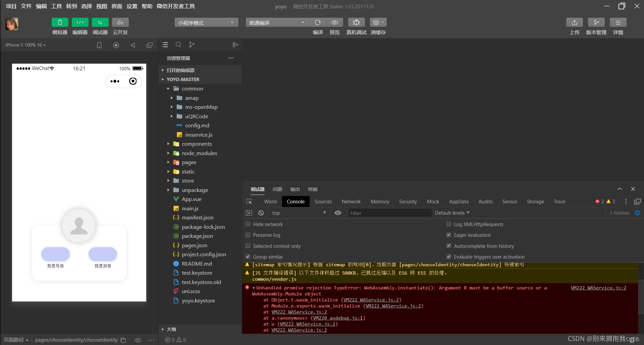The image size is (644, 345).
Task: Open the App.vue file
Action: pyautogui.click(x=192, y=199)
